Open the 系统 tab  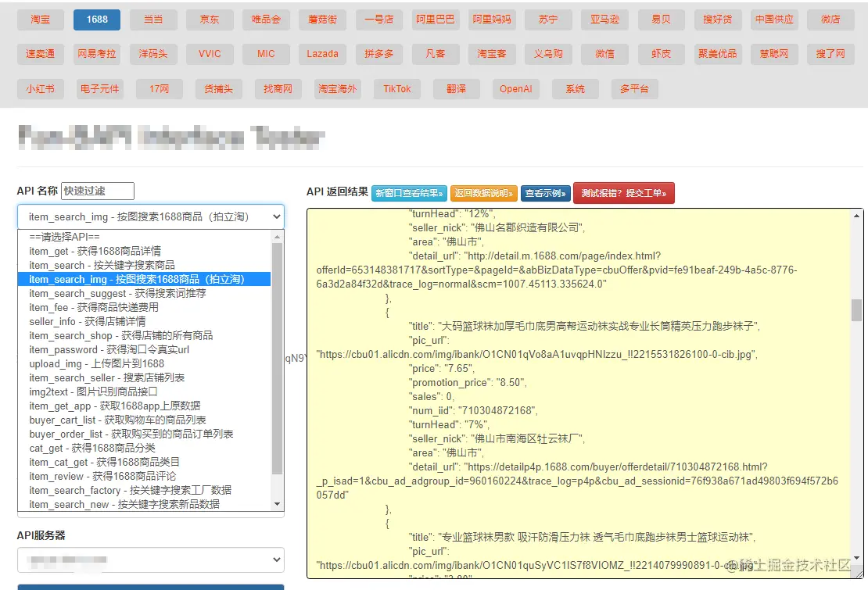pyautogui.click(x=576, y=89)
